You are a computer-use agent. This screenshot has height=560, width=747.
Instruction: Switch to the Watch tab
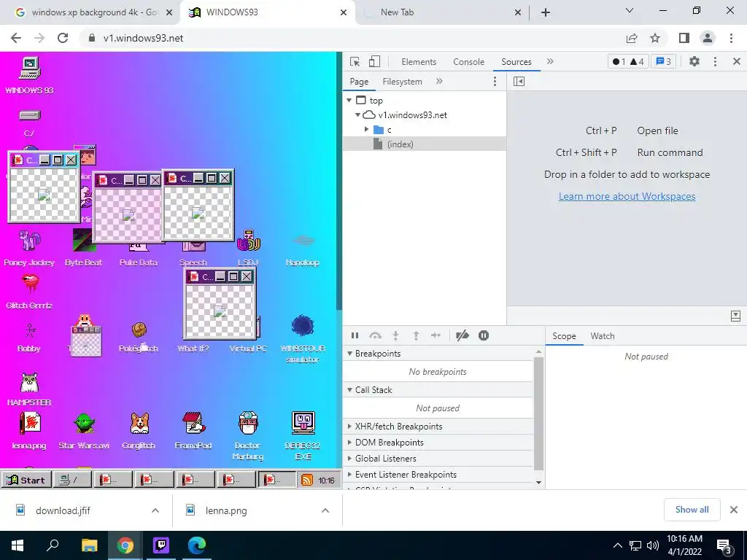603,336
